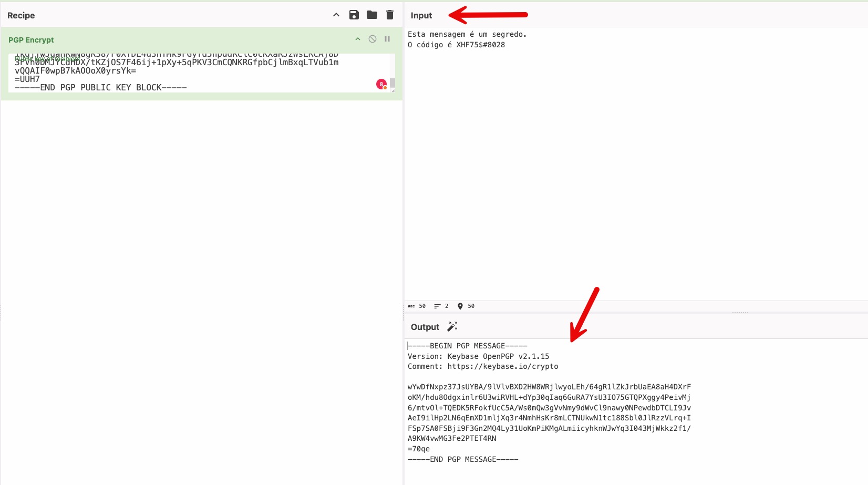The width and height of the screenshot is (868, 485).
Task: Click the red badge icon in key field
Action: pos(381,84)
